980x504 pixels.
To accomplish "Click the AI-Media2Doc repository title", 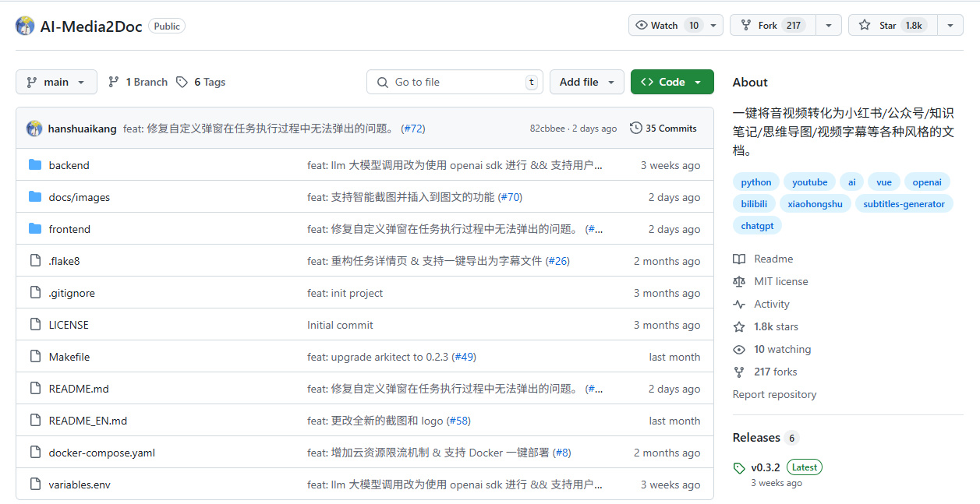I will [91, 26].
